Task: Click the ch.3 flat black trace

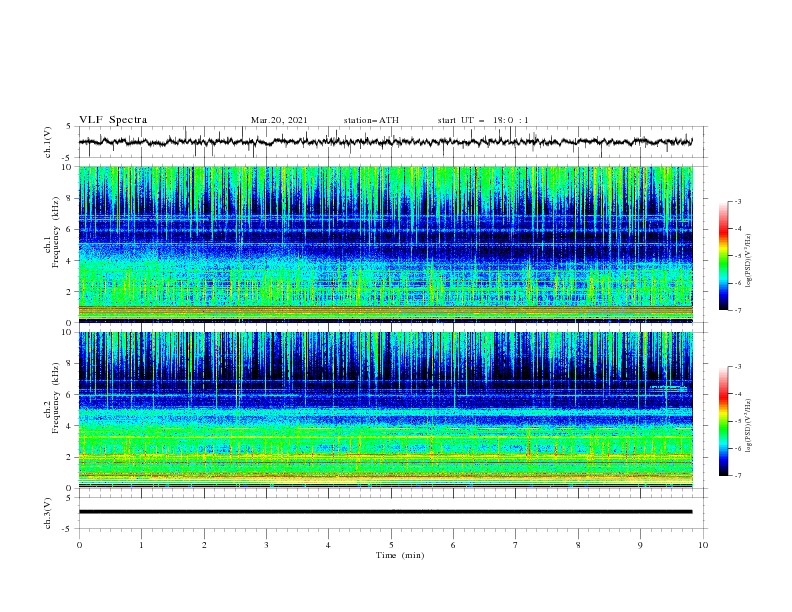Action: tap(385, 512)
